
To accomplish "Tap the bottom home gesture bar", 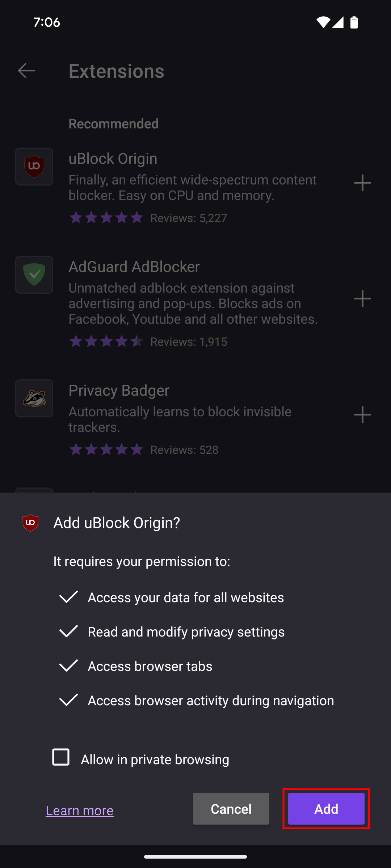I will [x=195, y=856].
